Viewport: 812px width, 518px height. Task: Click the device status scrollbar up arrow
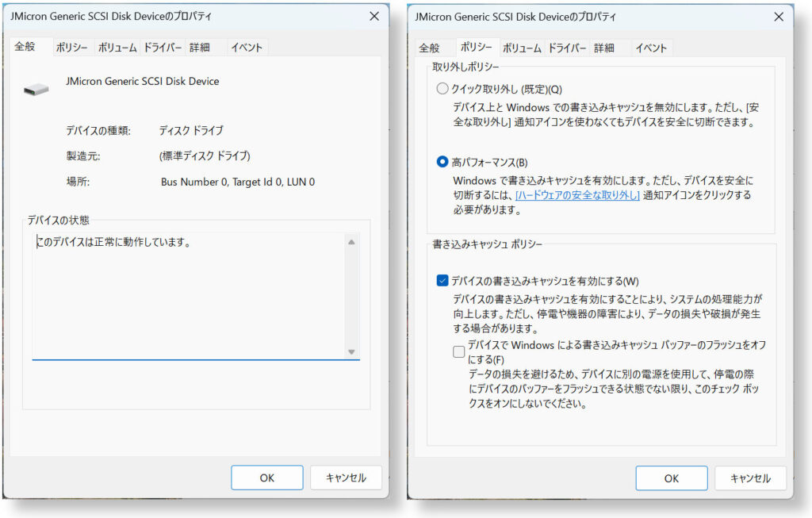[x=352, y=242]
